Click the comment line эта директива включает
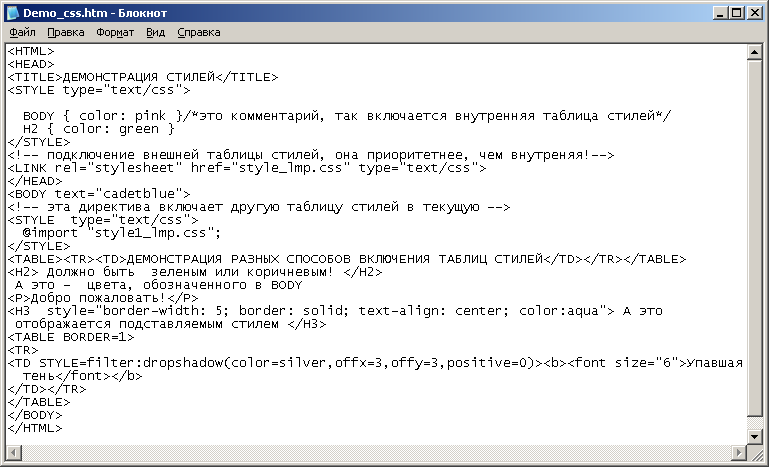Screen dimensions: 769x467 [x=258, y=207]
